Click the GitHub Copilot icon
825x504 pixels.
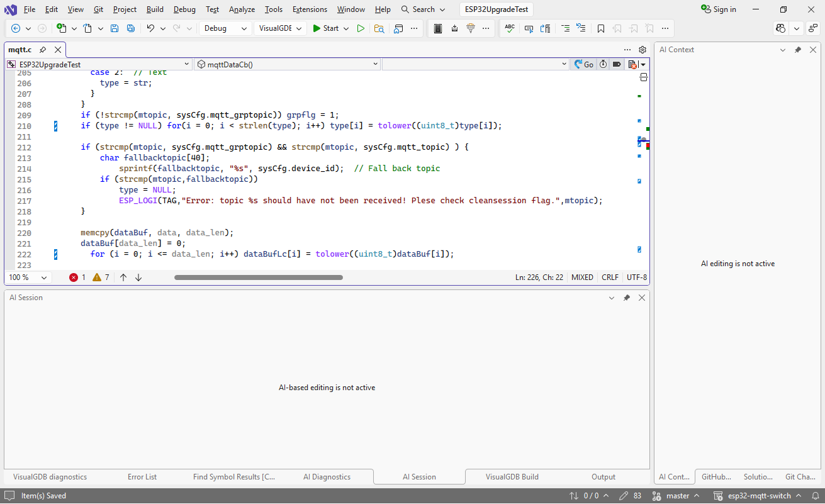[x=781, y=28]
